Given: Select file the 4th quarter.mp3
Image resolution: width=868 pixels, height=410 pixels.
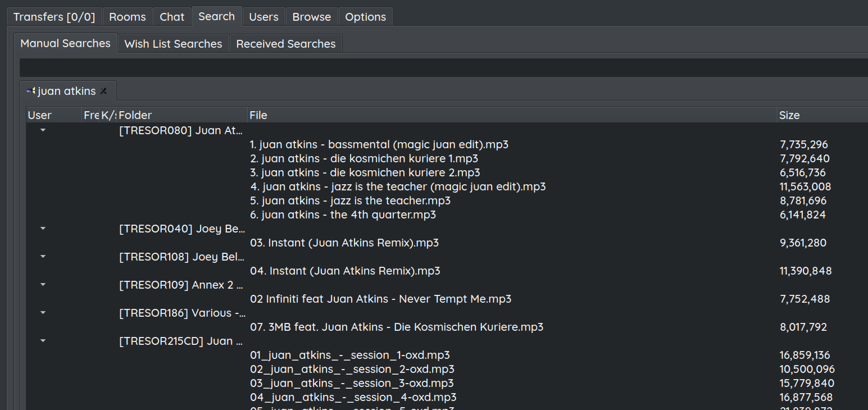Looking at the screenshot, I should (x=343, y=215).
